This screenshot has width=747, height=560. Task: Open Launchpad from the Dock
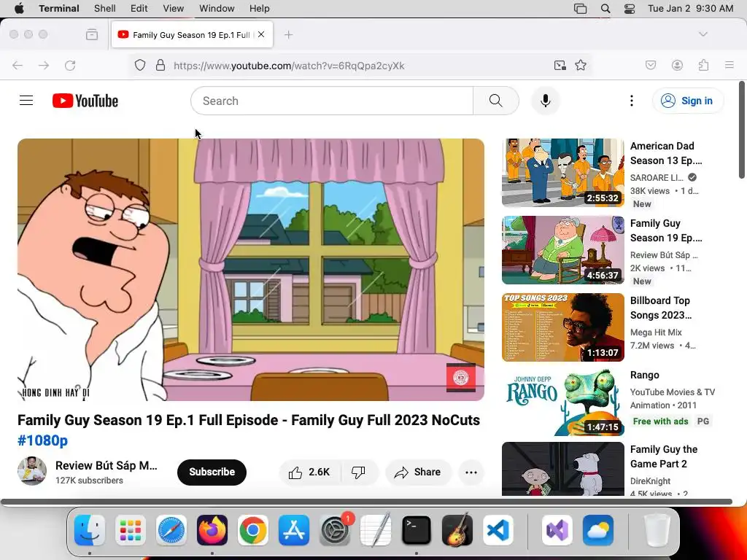pos(130,530)
